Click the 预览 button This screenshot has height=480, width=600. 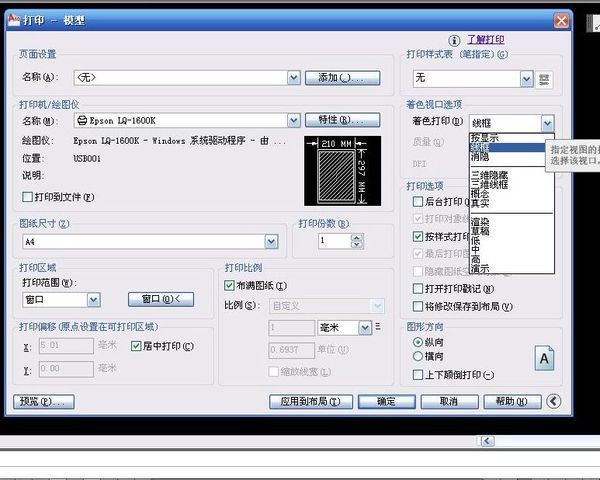click(44, 402)
